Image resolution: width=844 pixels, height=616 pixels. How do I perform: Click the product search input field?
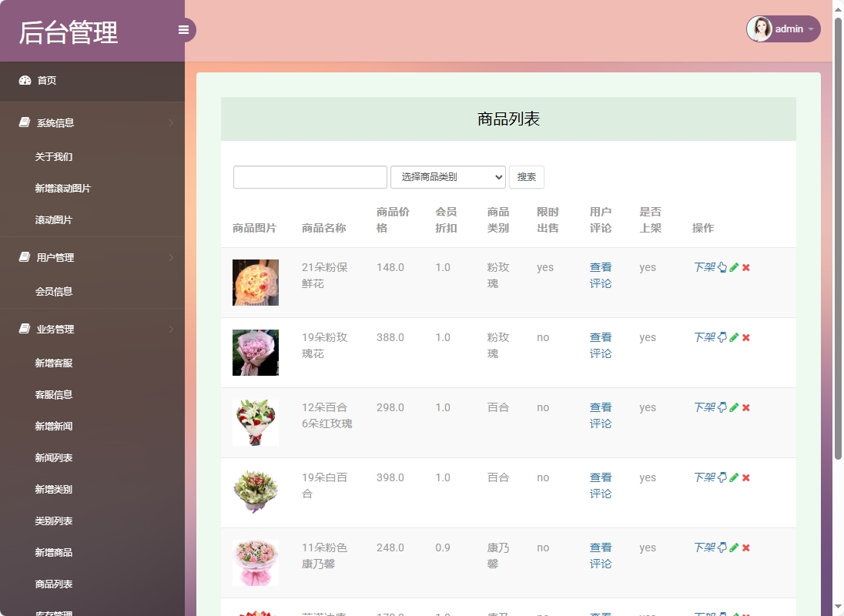click(x=310, y=177)
